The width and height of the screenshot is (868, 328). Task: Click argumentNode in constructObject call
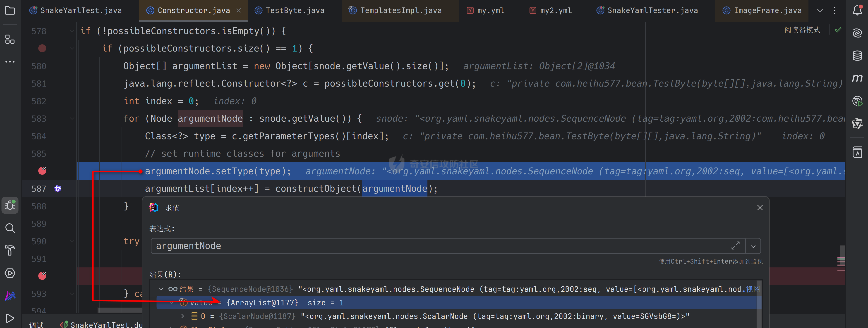[x=395, y=189]
